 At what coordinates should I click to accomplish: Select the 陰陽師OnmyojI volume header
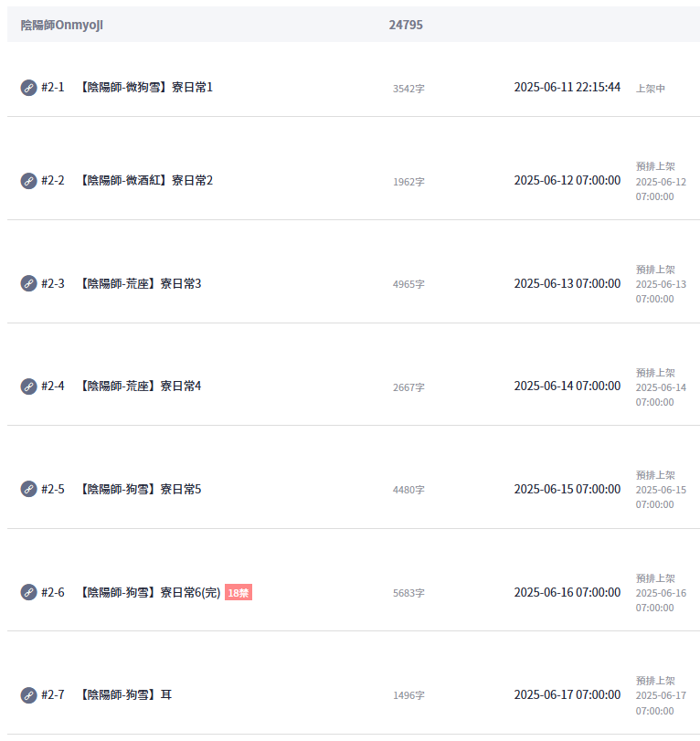point(62,25)
